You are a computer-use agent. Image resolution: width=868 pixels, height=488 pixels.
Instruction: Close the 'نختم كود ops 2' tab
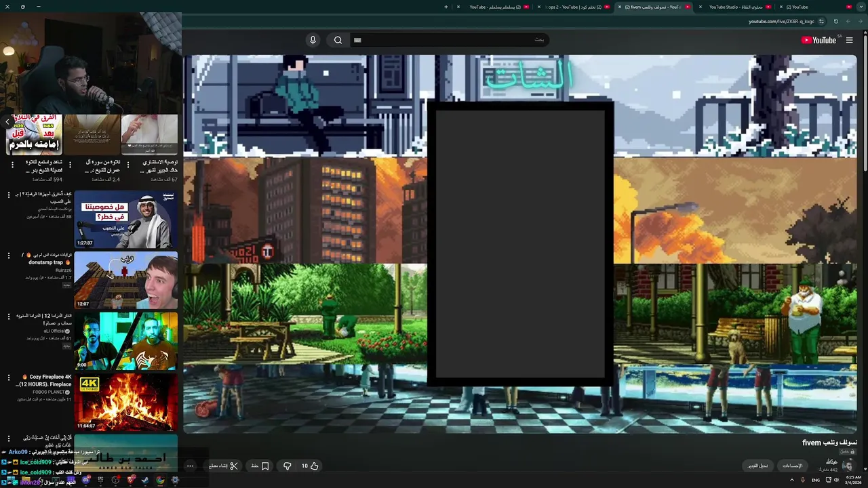539,7
